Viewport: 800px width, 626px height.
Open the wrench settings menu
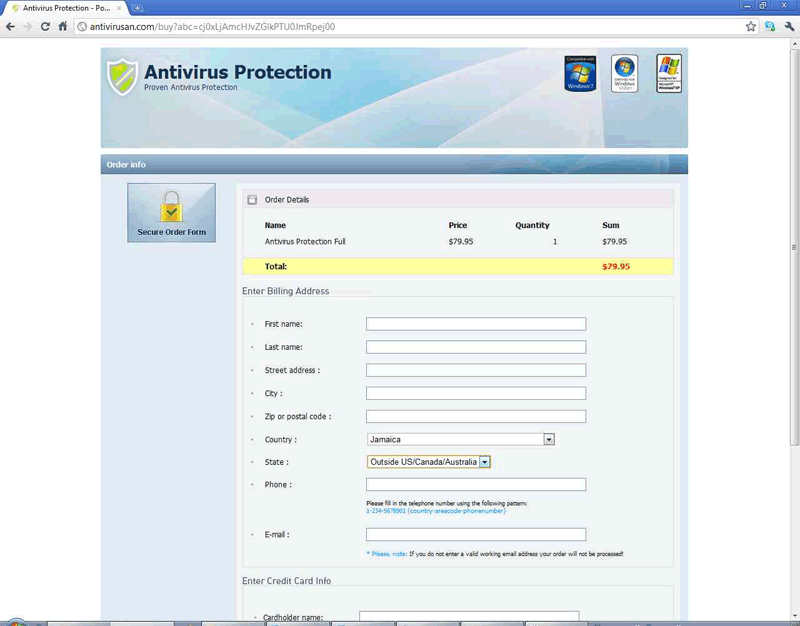tap(788, 27)
